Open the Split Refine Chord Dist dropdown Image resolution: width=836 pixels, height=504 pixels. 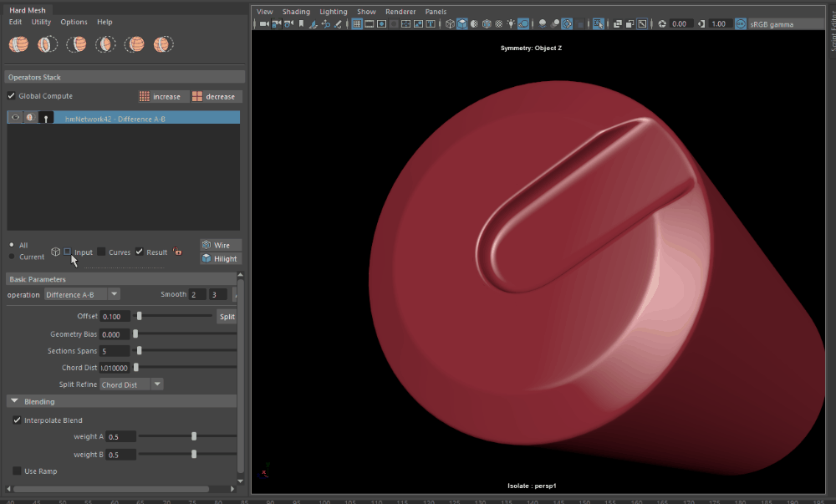[x=131, y=384]
